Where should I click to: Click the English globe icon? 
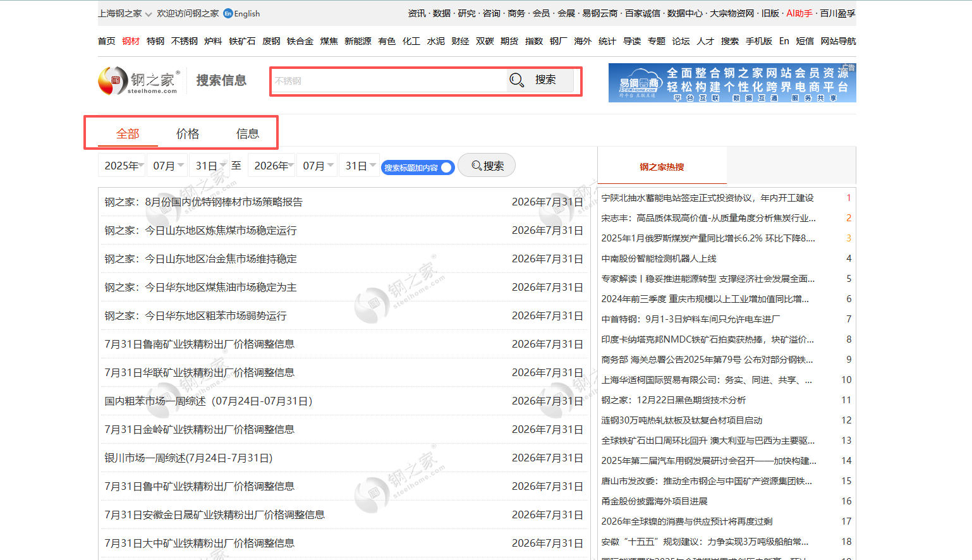click(228, 13)
